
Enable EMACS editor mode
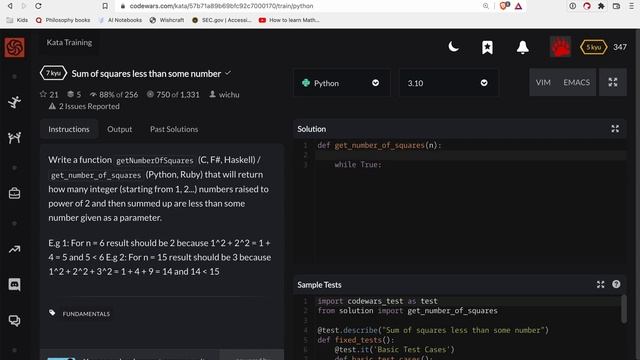click(576, 82)
